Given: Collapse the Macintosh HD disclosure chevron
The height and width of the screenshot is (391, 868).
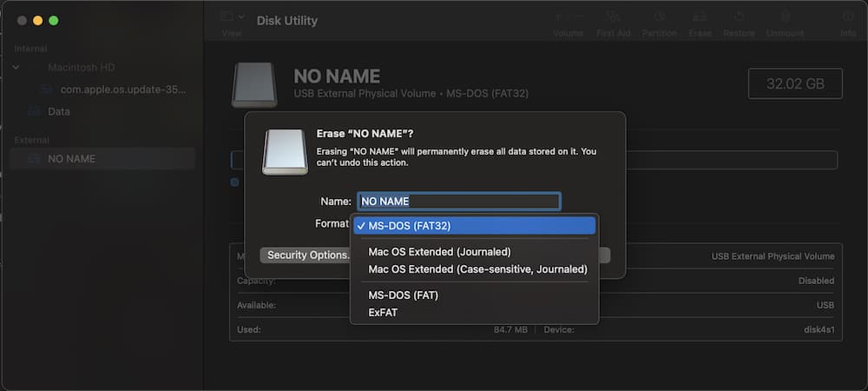Looking at the screenshot, I should 16,68.
